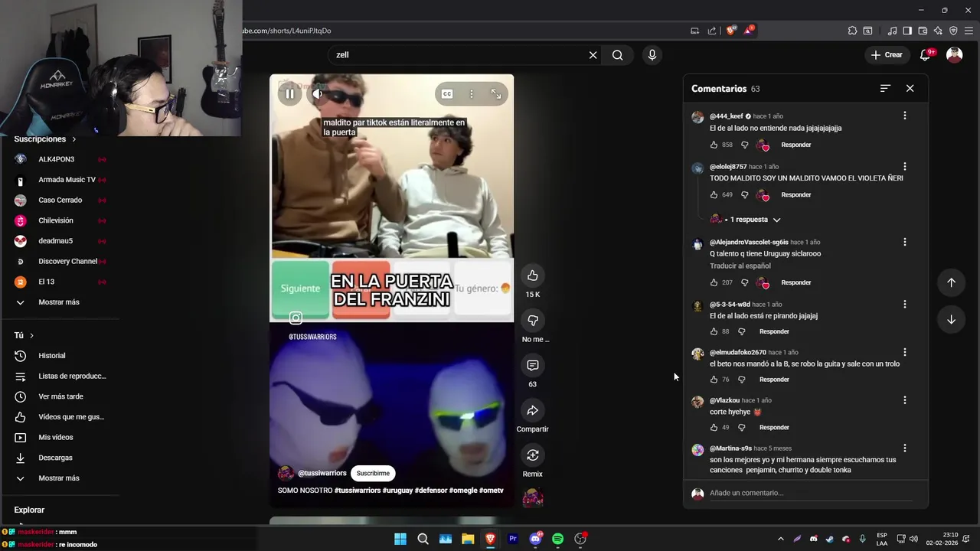Open Brave VPN shield icon
The image size is (980, 551).
(953, 31)
